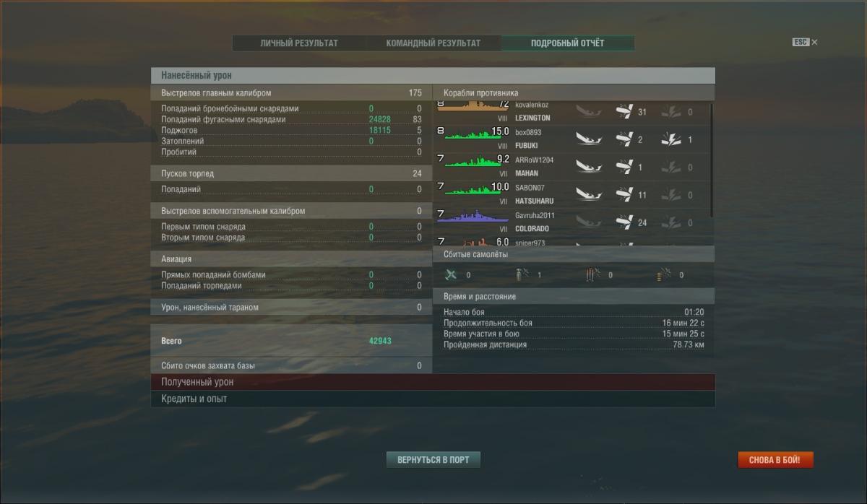
Task: Click the shell hits icon for Lexington
Action: [624, 112]
